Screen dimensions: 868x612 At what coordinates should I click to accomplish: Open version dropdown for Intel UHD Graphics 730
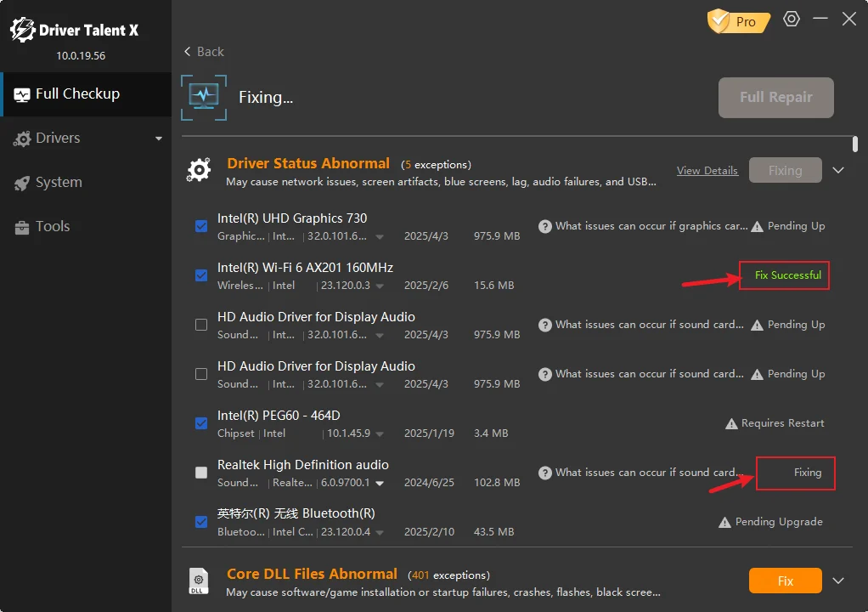(380, 237)
